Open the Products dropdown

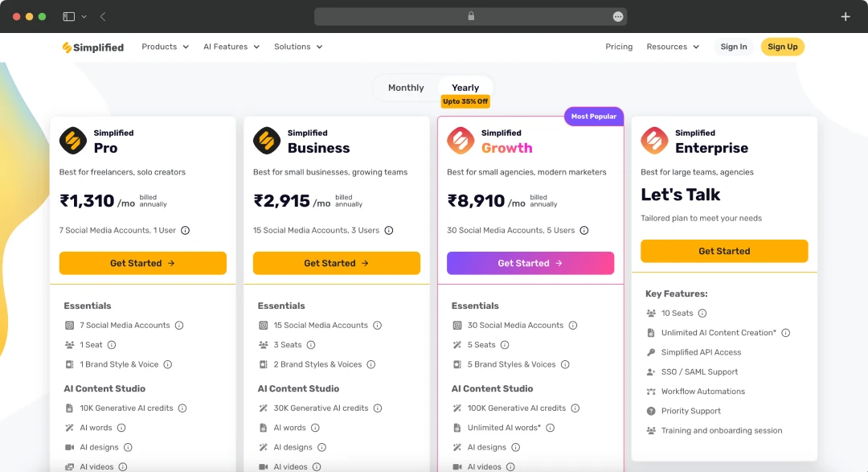[x=165, y=47]
